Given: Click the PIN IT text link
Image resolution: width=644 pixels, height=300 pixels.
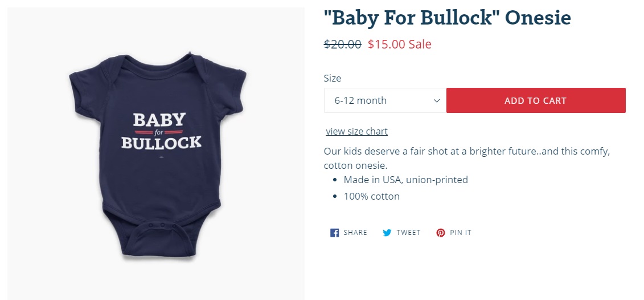Looking at the screenshot, I should [x=461, y=233].
